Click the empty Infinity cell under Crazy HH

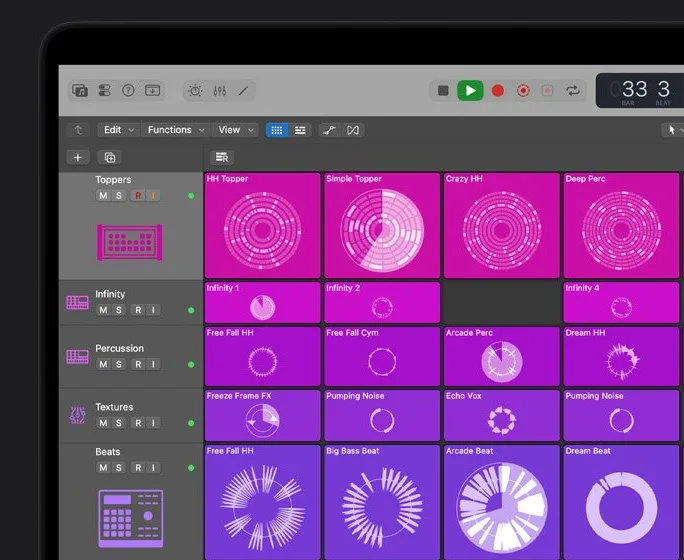[502, 302]
